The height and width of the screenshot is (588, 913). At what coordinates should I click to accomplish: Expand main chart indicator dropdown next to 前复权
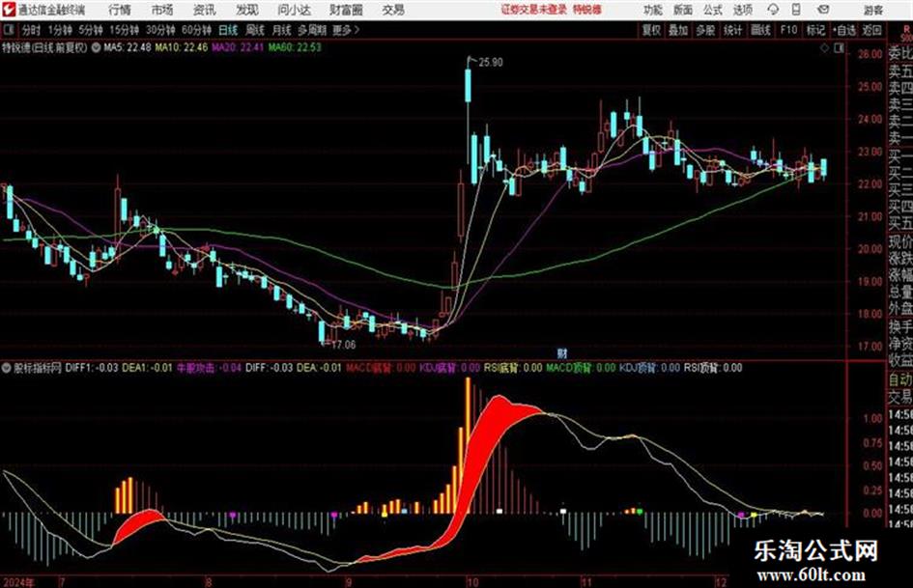click(96, 47)
